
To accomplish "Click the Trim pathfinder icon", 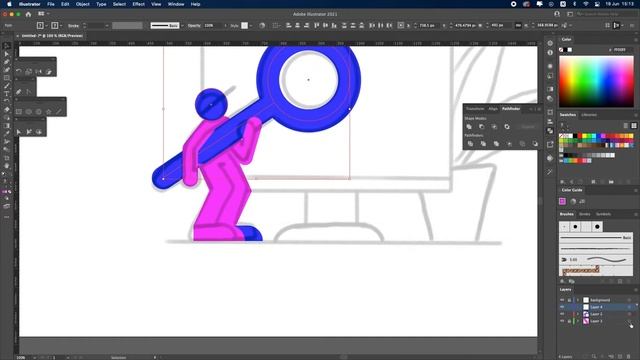I will 483,144.
